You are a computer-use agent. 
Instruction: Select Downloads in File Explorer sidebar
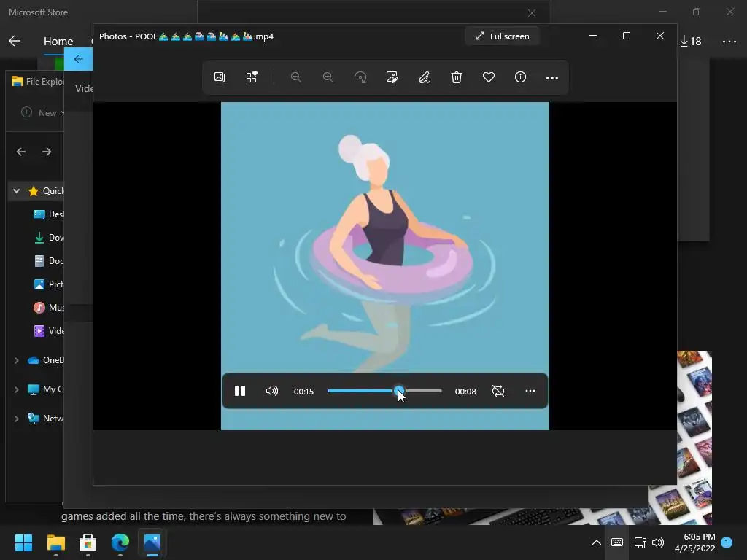(49, 238)
